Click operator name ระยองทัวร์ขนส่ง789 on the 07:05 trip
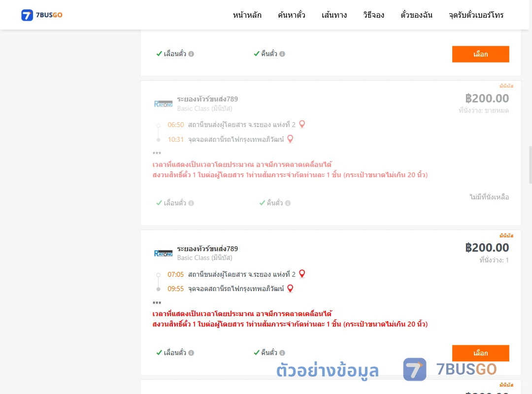 [x=207, y=248]
